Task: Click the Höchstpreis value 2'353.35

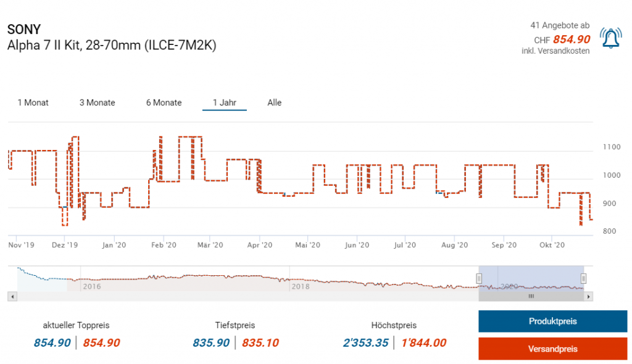Action: [367, 343]
